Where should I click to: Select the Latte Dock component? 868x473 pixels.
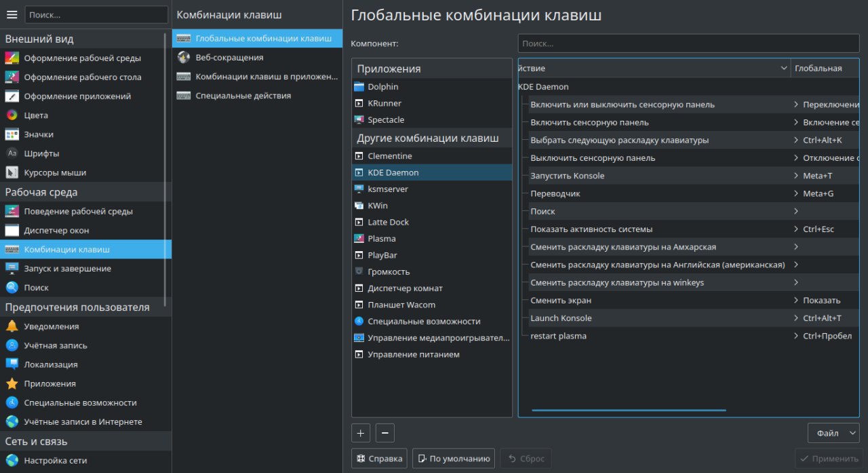(x=432, y=222)
